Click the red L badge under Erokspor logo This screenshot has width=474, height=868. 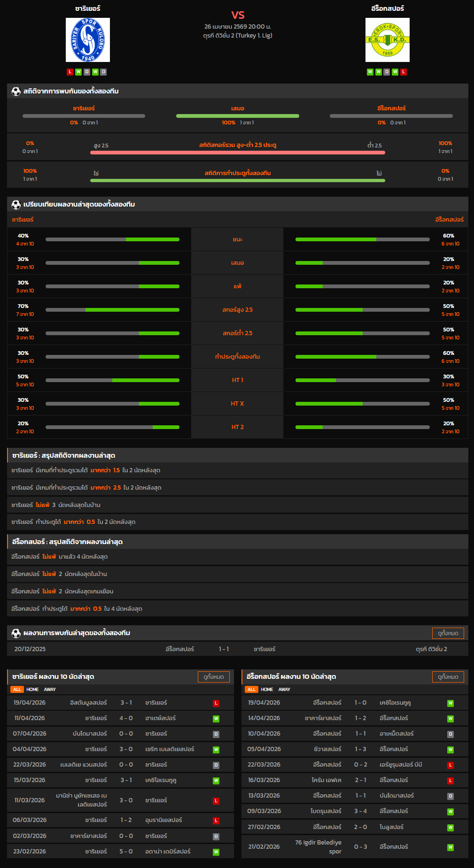404,72
